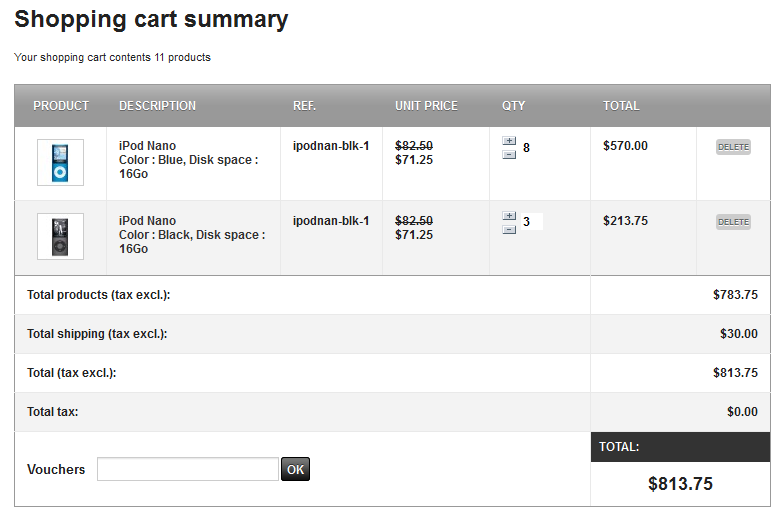Viewport: 773px width, 510px height.
Task: Focus the Vouchers code input field
Action: 187,469
